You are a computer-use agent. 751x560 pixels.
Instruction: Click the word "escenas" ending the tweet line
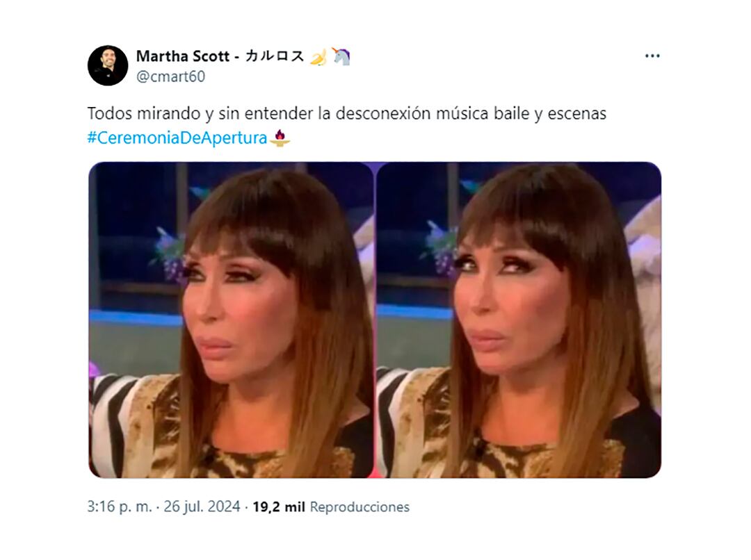576,114
